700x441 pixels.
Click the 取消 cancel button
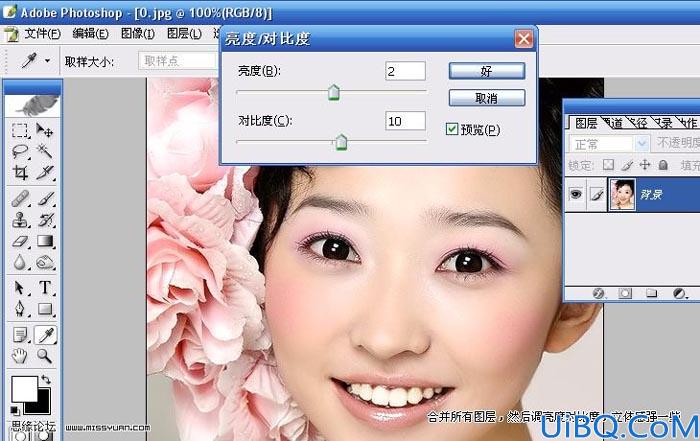tap(487, 98)
